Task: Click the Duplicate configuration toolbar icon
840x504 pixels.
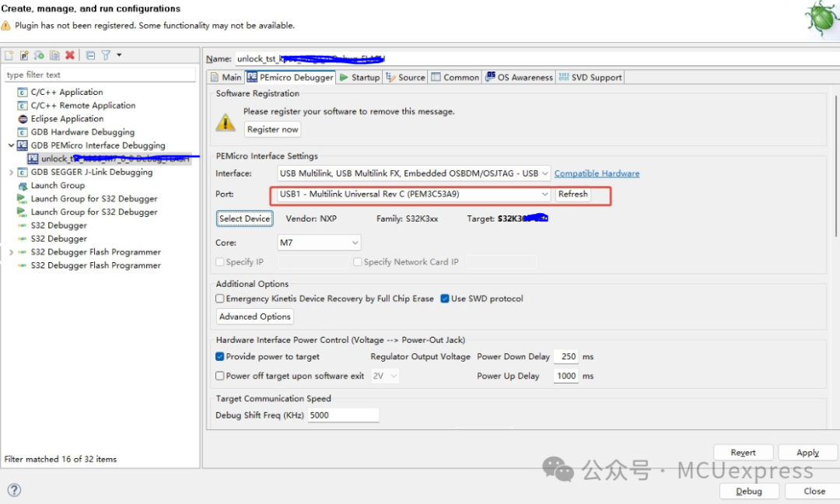Action: [54, 55]
